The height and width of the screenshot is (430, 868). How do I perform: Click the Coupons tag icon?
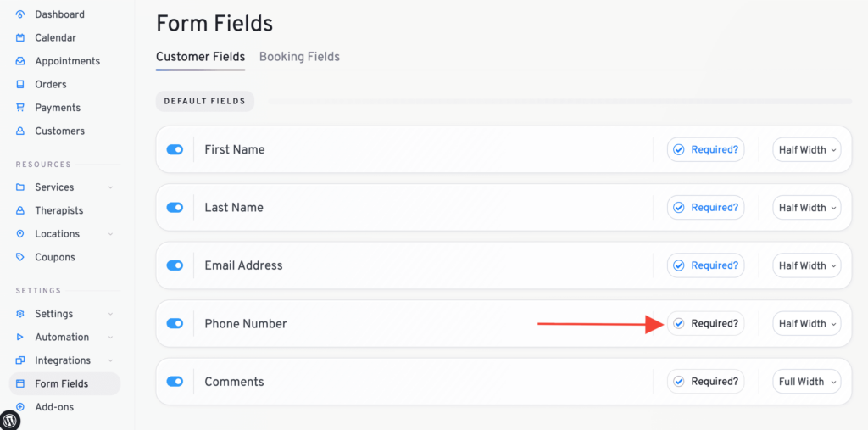[20, 257]
